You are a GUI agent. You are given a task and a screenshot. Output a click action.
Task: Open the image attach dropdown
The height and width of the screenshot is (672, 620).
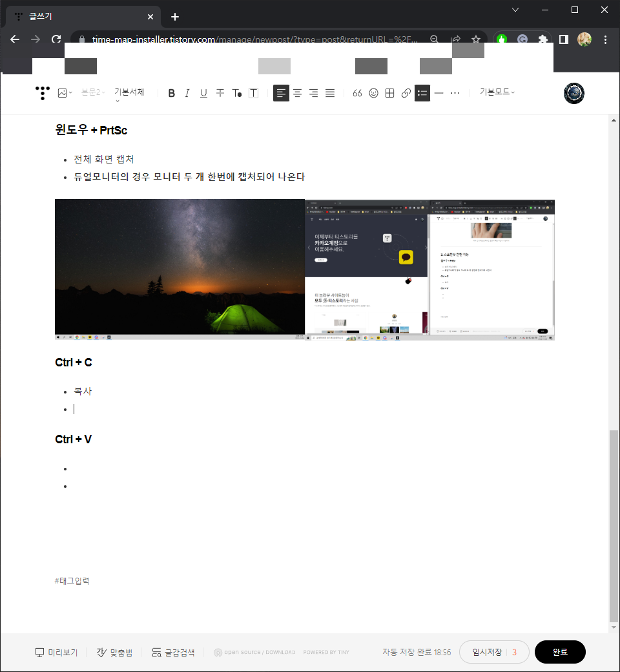(65, 92)
